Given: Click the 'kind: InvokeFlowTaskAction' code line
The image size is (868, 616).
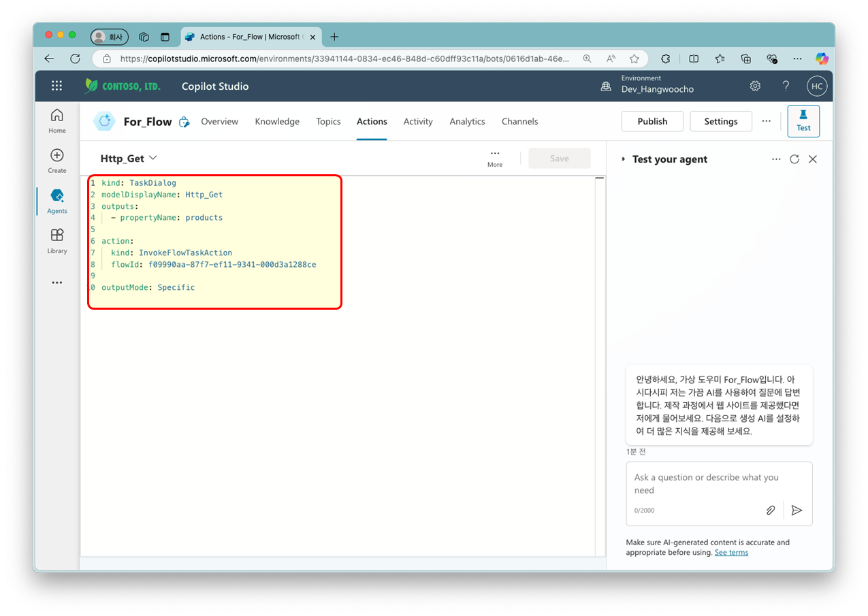Looking at the screenshot, I should pos(172,253).
